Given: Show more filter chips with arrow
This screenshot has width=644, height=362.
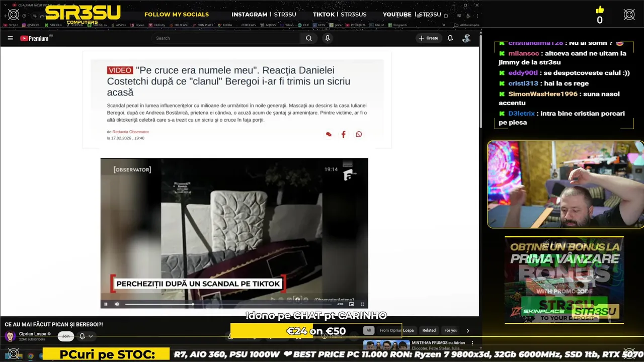Looking at the screenshot, I should [x=468, y=330].
